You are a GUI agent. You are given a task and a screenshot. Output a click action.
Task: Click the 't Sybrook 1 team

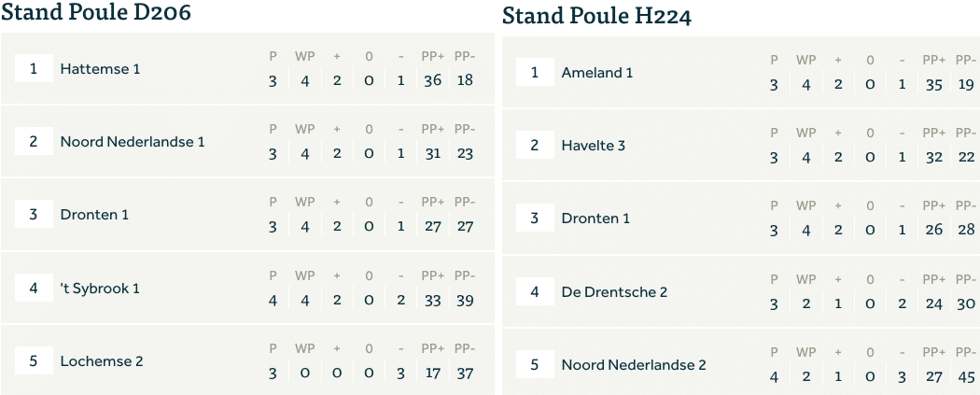[x=100, y=288]
